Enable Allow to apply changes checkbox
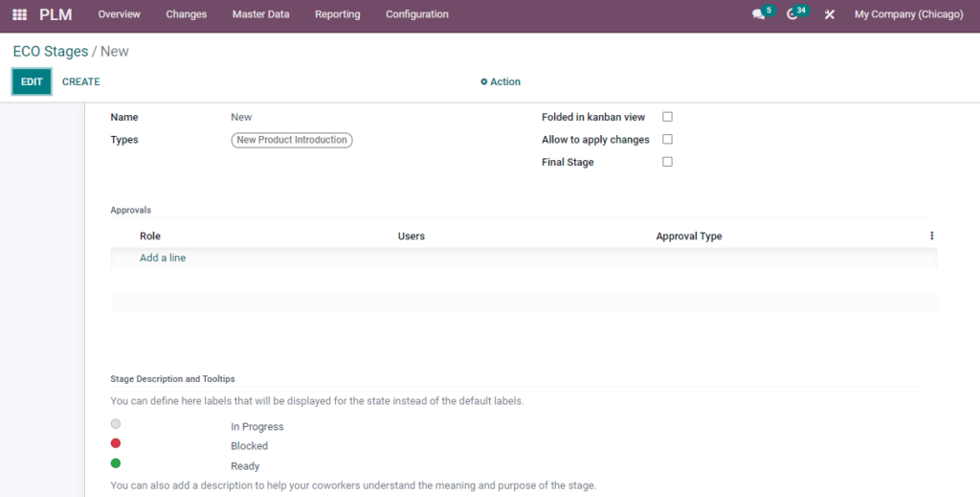 point(667,140)
